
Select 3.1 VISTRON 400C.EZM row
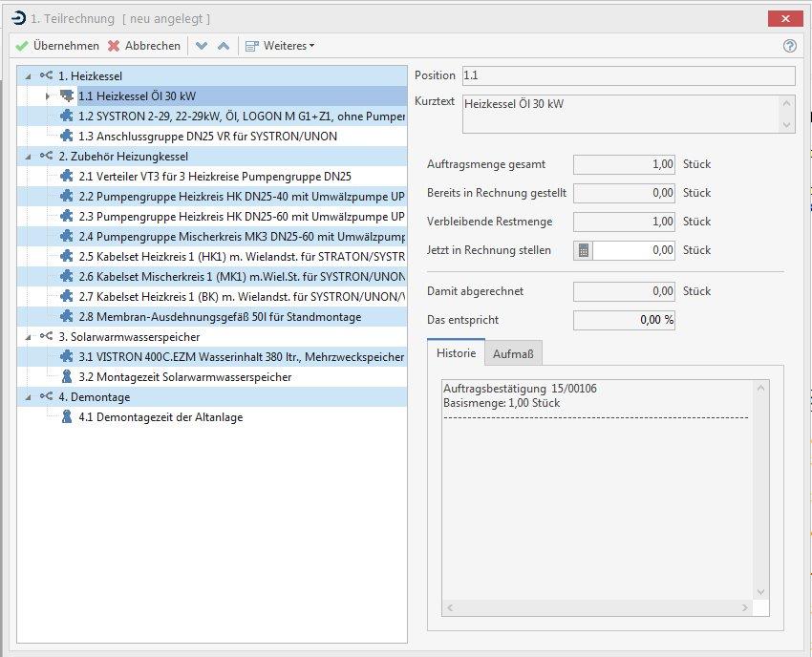tap(212, 357)
